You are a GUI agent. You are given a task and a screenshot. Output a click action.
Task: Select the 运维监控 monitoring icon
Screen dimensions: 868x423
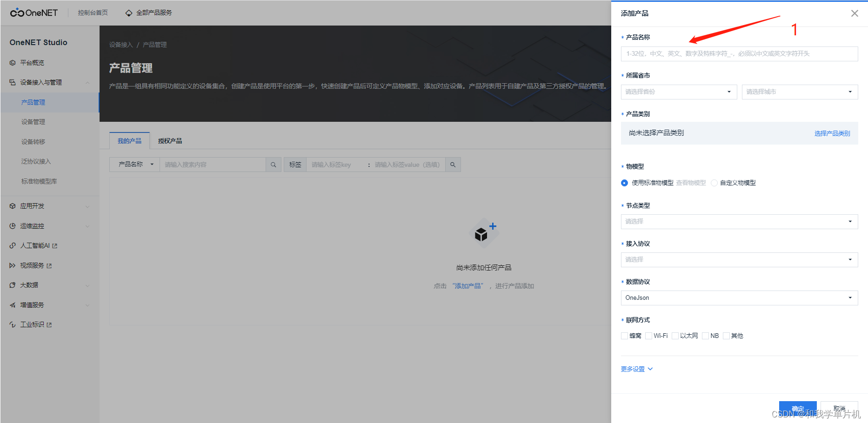13,226
